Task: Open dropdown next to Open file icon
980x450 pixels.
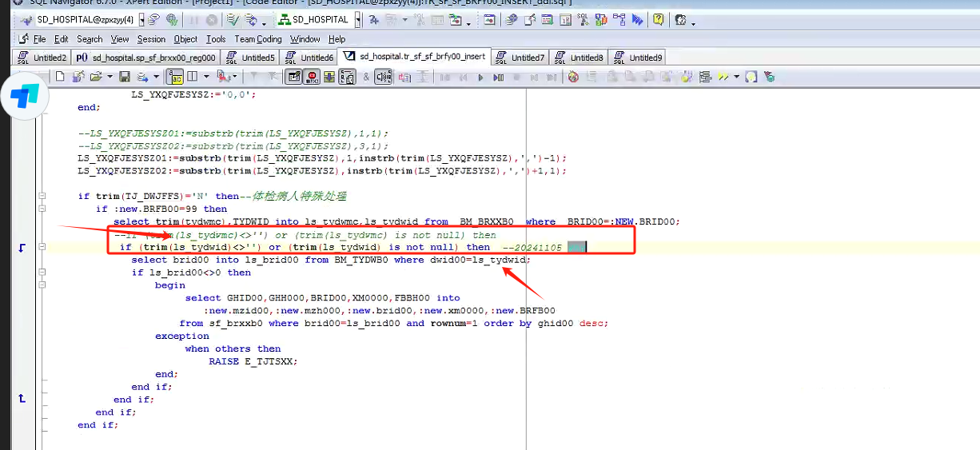Action: pos(110,77)
